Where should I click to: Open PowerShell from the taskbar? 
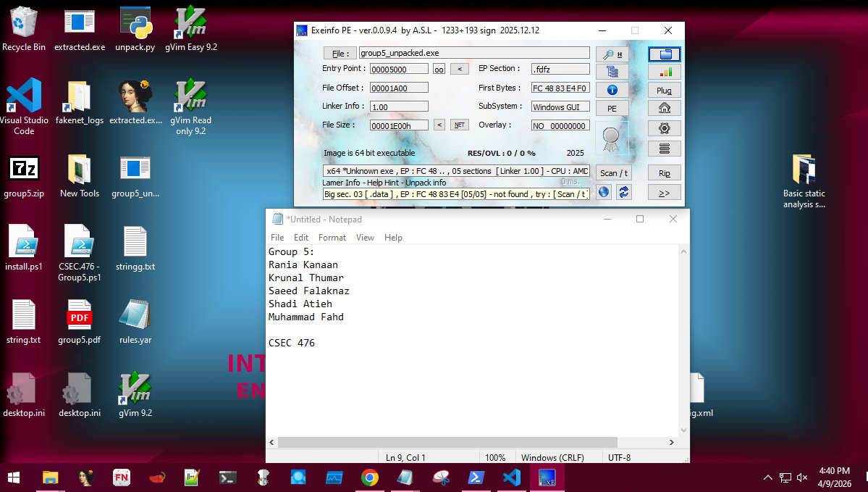(x=476, y=478)
